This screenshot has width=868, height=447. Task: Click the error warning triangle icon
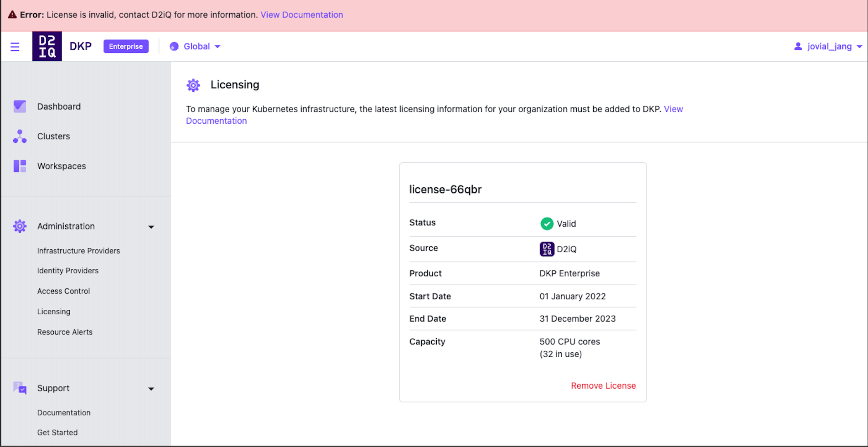coord(12,14)
